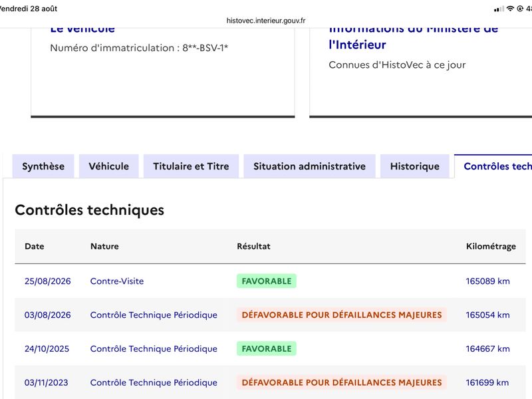
Task: Click the 161699 km mileage value
Action: (487, 383)
